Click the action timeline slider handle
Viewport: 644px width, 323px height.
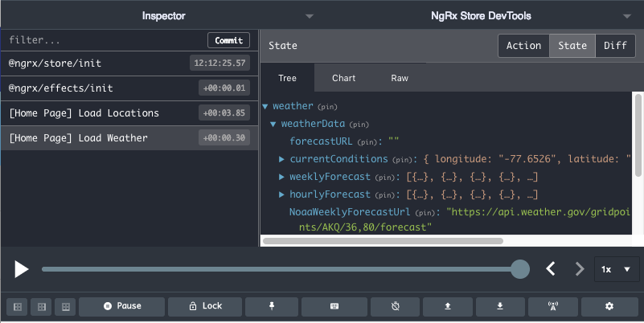[x=520, y=269]
